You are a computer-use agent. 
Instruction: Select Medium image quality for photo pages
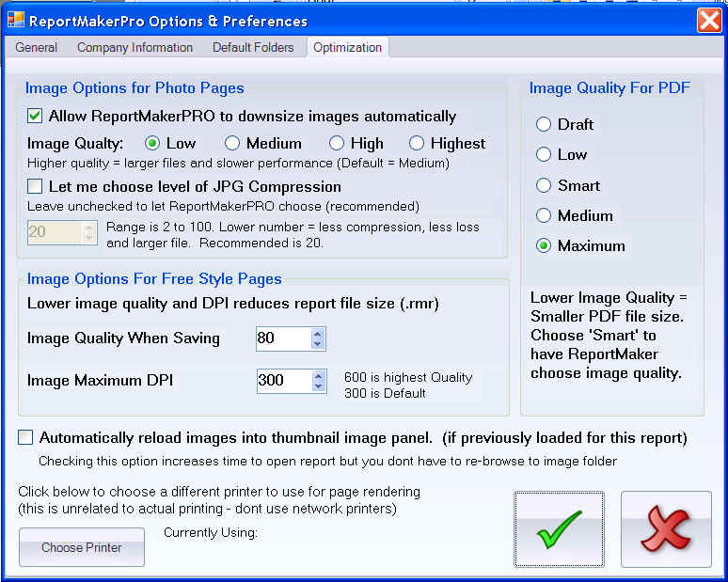point(232,144)
